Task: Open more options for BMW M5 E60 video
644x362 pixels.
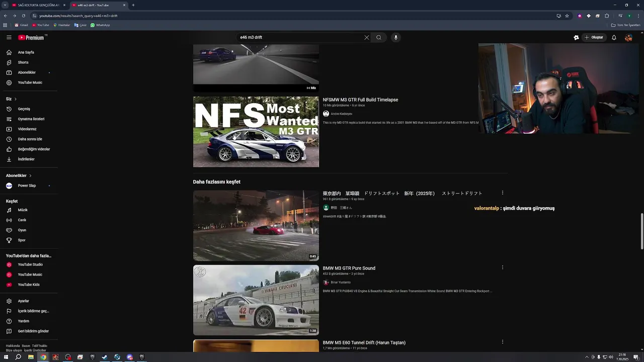Action: 502,342
